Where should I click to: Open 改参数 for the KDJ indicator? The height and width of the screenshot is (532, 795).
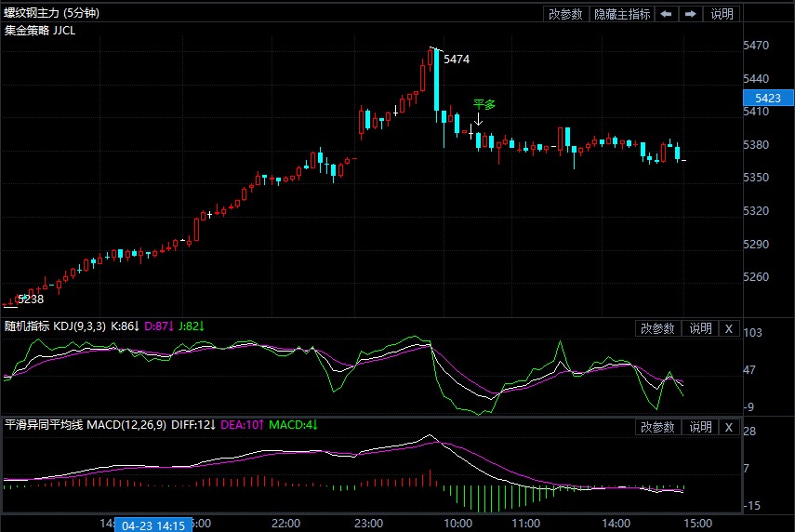coord(657,328)
